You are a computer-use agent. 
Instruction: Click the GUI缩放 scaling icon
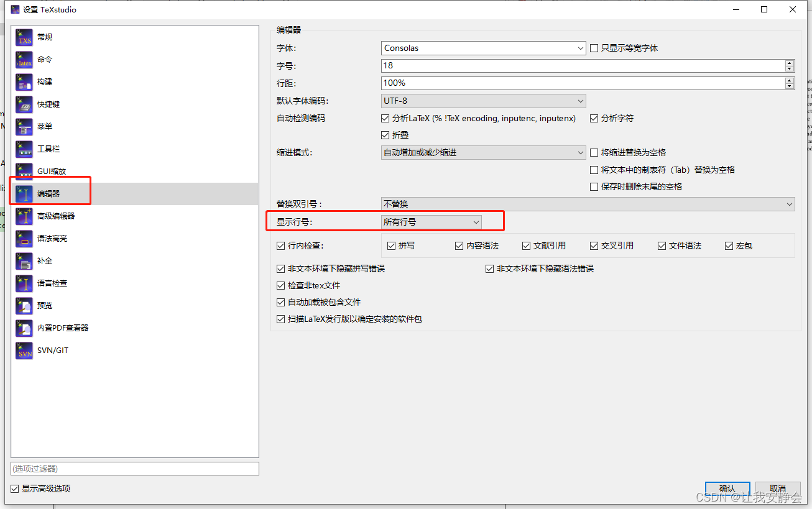click(24, 172)
